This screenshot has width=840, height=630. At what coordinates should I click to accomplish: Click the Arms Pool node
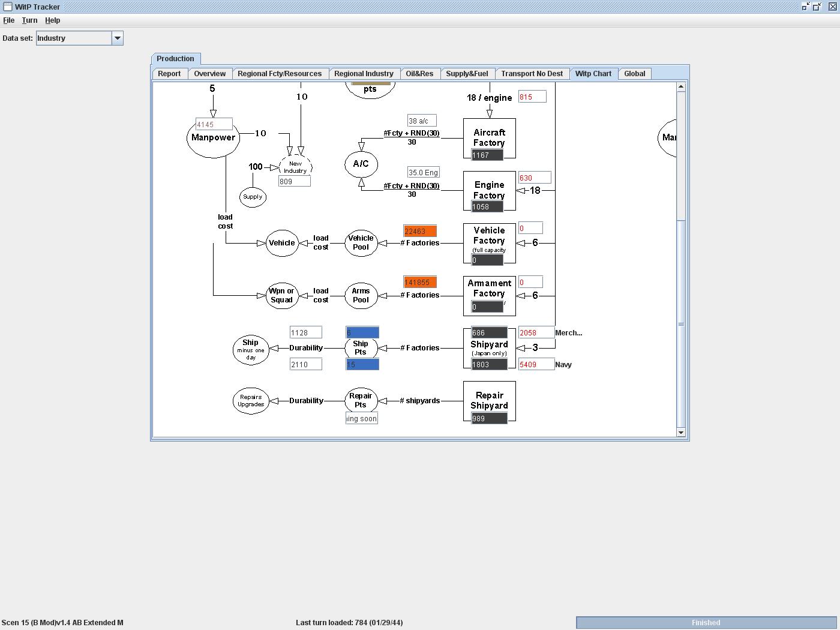click(361, 295)
